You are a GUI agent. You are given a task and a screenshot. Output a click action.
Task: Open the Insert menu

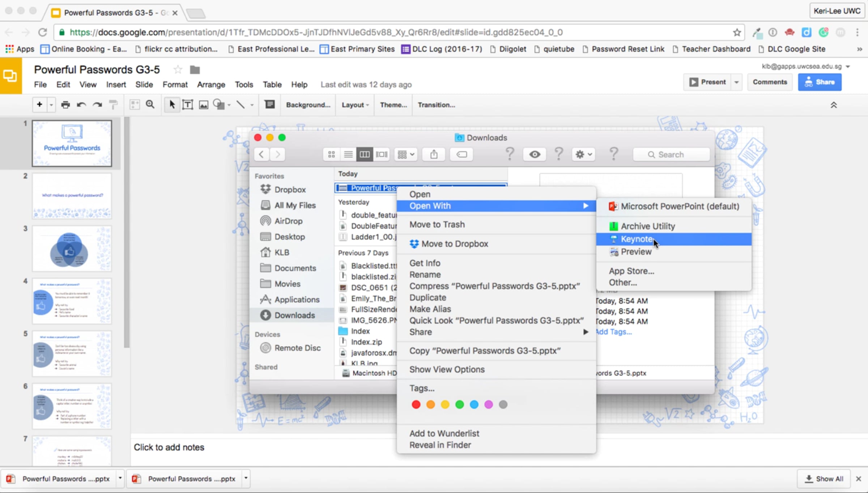116,85
